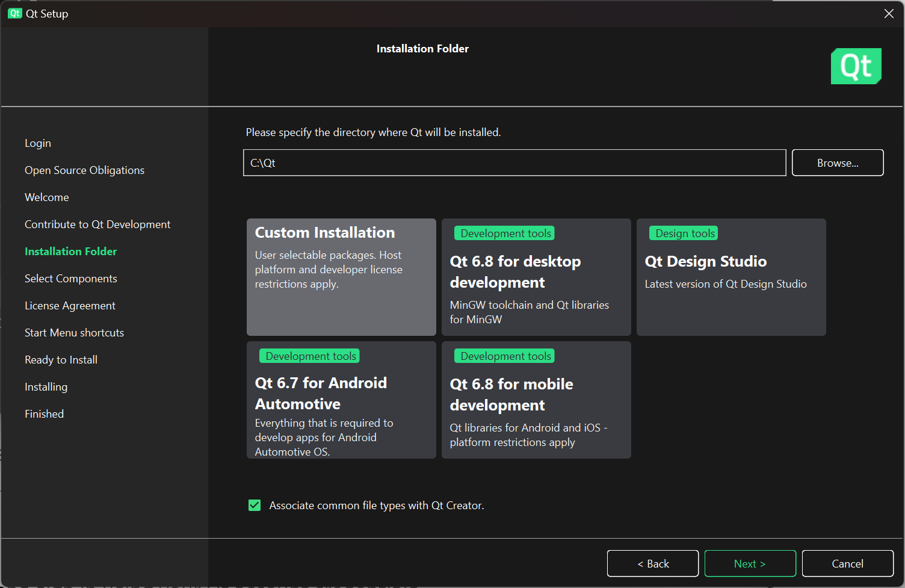Choose the Qt Design Studio card

pyautogui.click(x=731, y=277)
